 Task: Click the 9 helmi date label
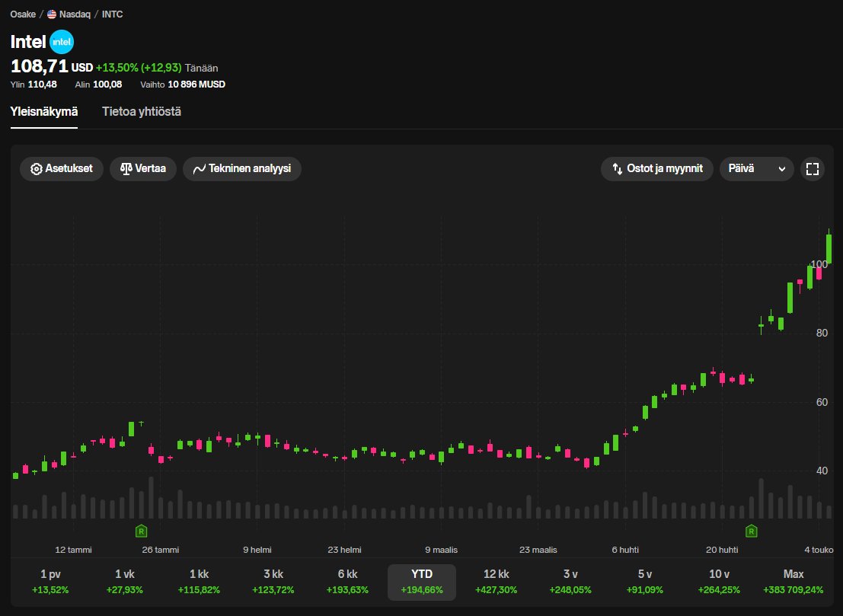[257, 550]
